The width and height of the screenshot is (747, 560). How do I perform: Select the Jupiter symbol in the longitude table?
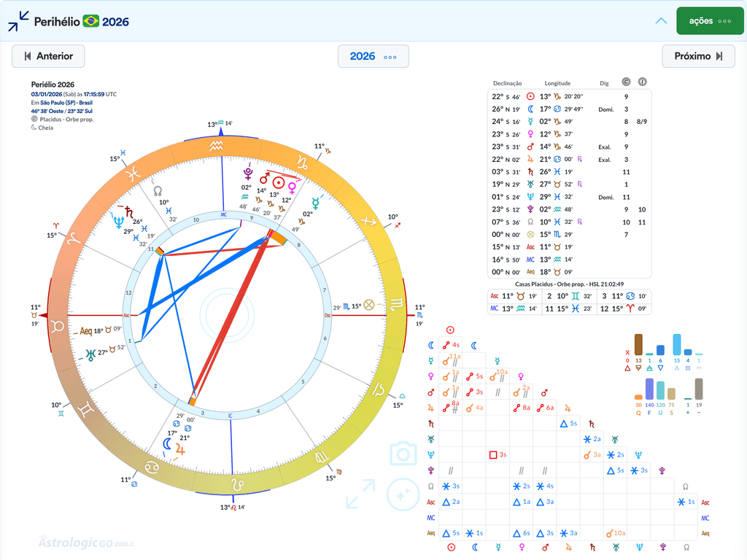pos(530,159)
